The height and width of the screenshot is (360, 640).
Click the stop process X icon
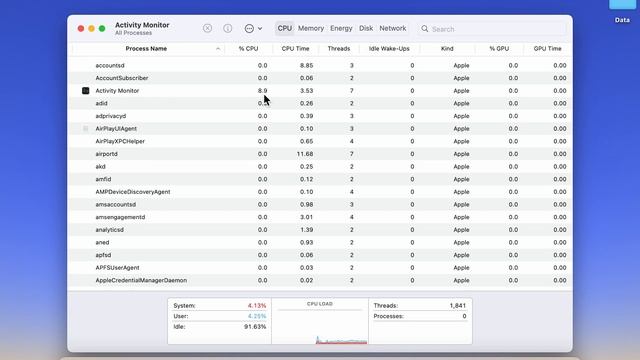coord(207,28)
